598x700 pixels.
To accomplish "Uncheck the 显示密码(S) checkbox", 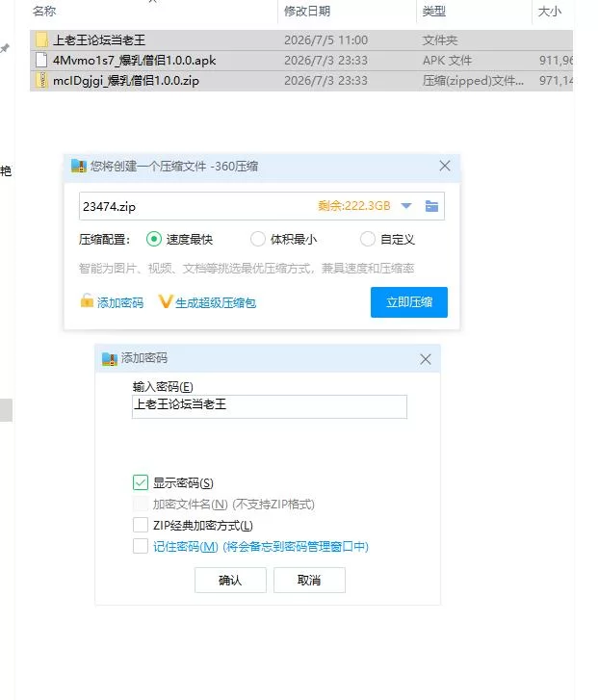I will tap(141, 482).
